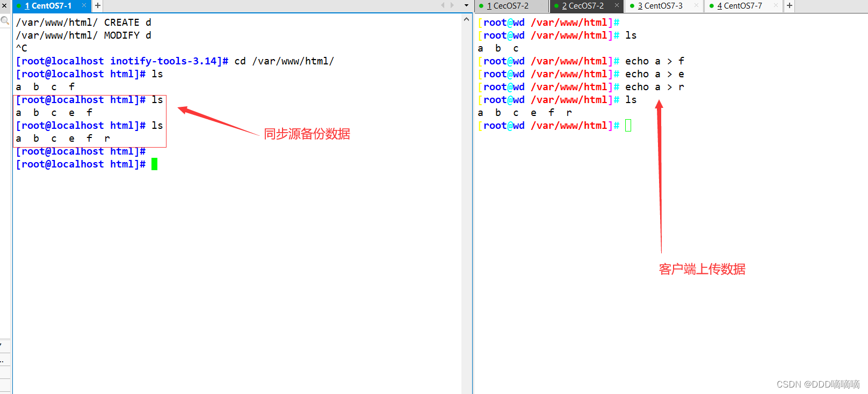Close the 2 CecOS7-2 tab
Screen dimensions: 868x394
click(x=617, y=5)
